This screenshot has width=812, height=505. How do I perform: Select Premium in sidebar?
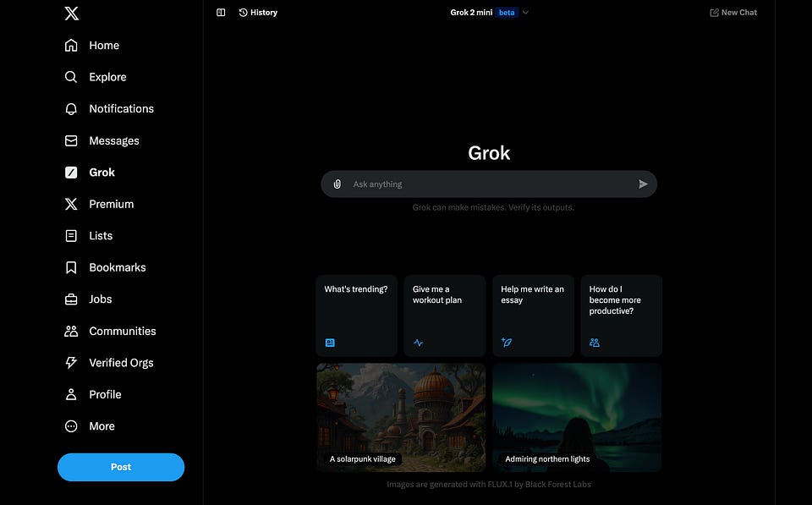[x=112, y=204]
